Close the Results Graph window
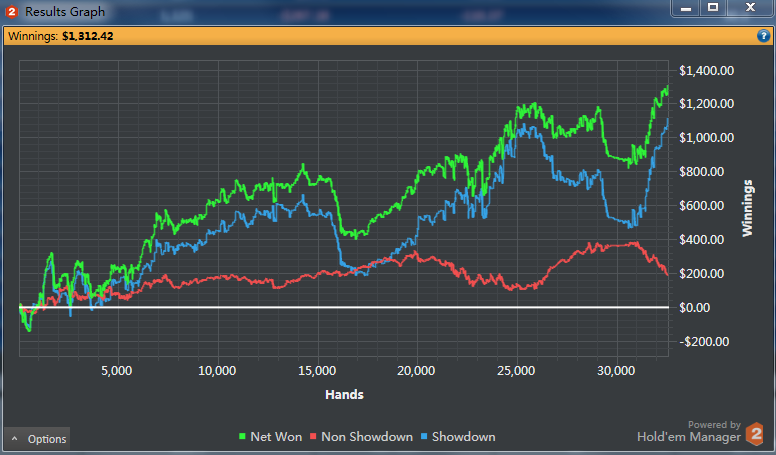Screen dimensions: 776x455 pyautogui.click(x=748, y=8)
